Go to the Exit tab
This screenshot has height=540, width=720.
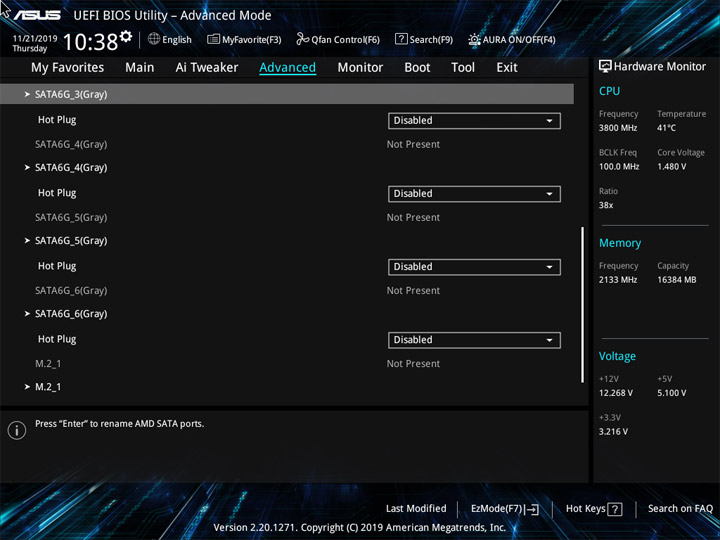(507, 68)
